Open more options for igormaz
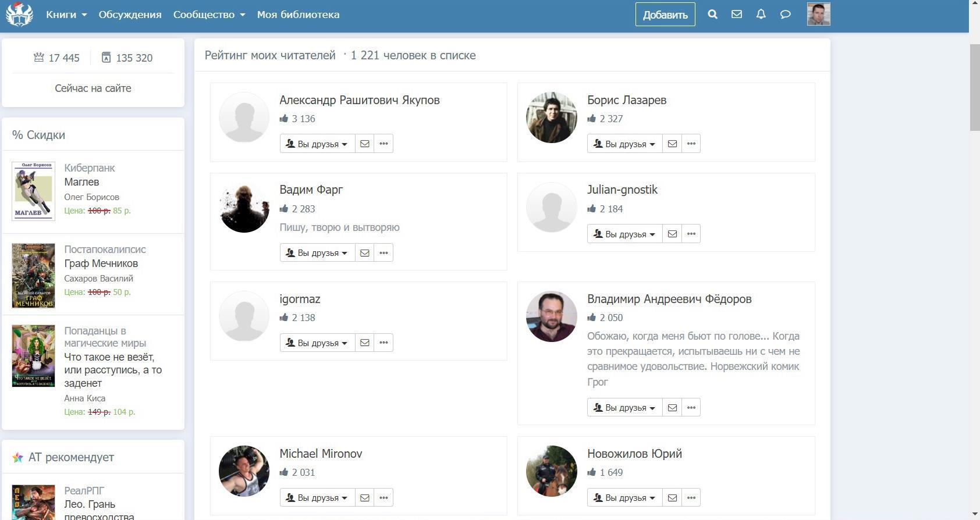The image size is (980, 520). coord(384,343)
